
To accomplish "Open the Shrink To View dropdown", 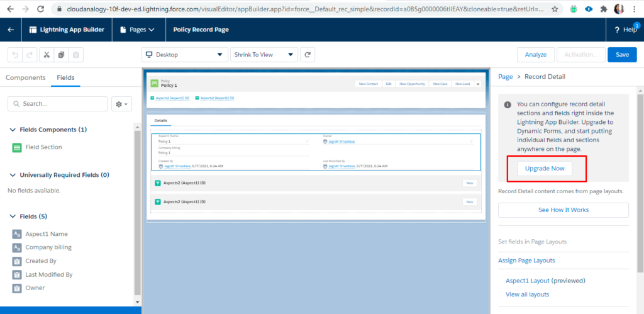I will (x=264, y=55).
